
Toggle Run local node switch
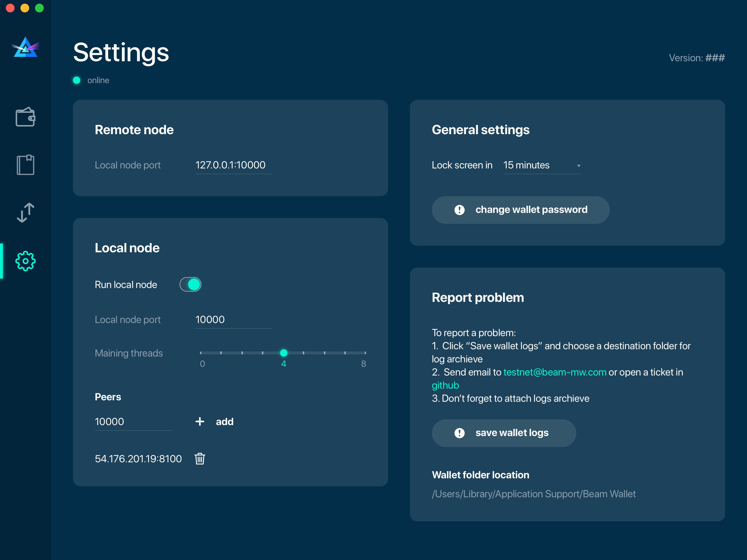(x=190, y=284)
